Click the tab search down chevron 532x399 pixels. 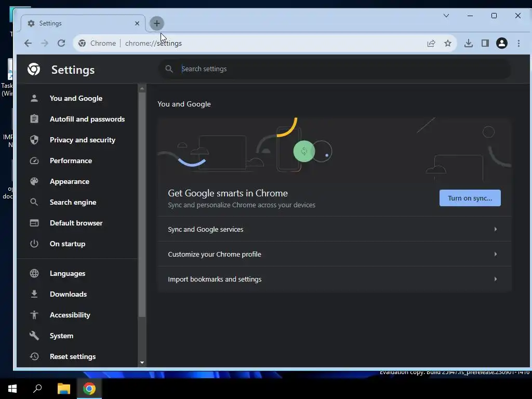point(446,16)
